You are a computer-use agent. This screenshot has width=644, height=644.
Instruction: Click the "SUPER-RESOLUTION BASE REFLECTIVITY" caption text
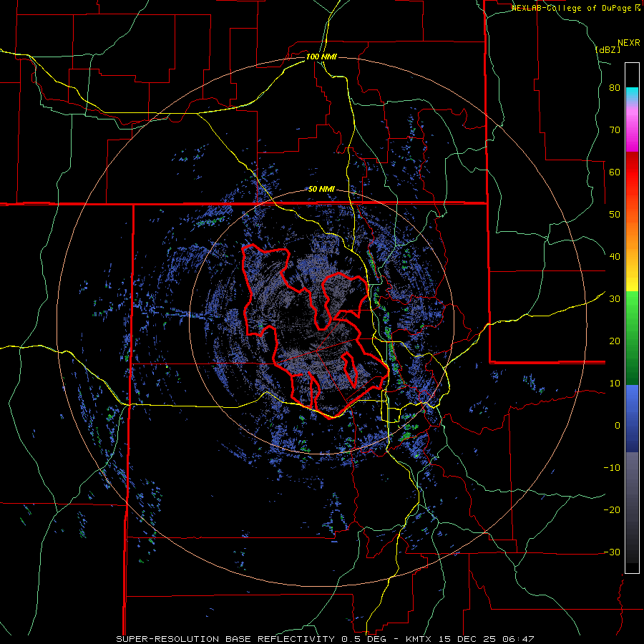(225, 639)
